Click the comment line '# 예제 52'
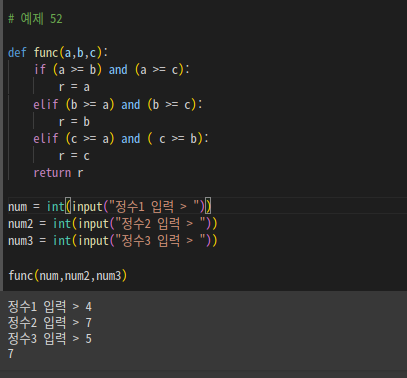The image size is (407, 378). pos(35,18)
